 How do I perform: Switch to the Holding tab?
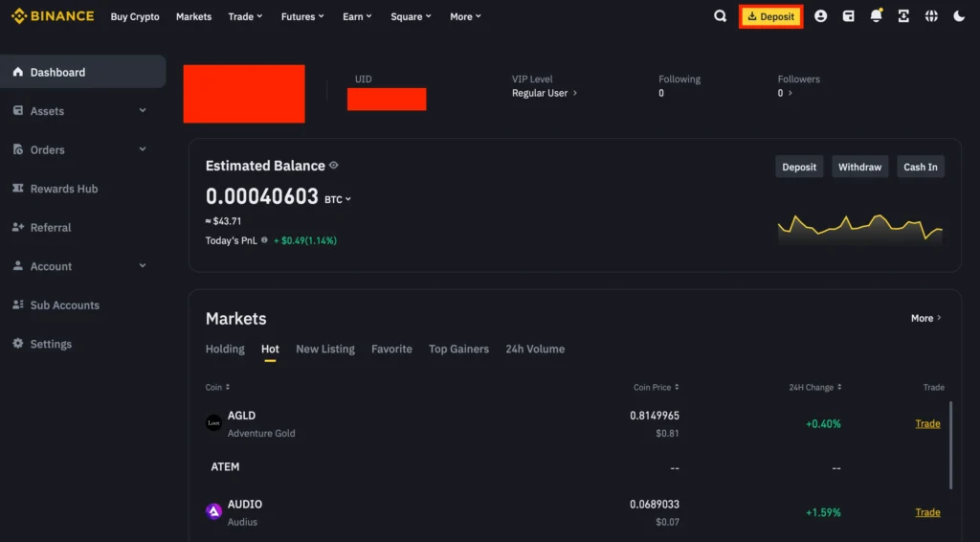(x=225, y=349)
